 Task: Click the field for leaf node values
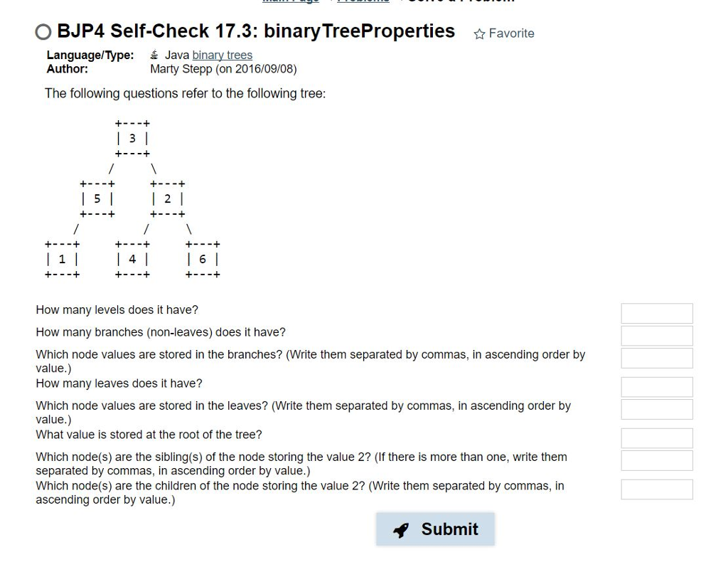(657, 409)
